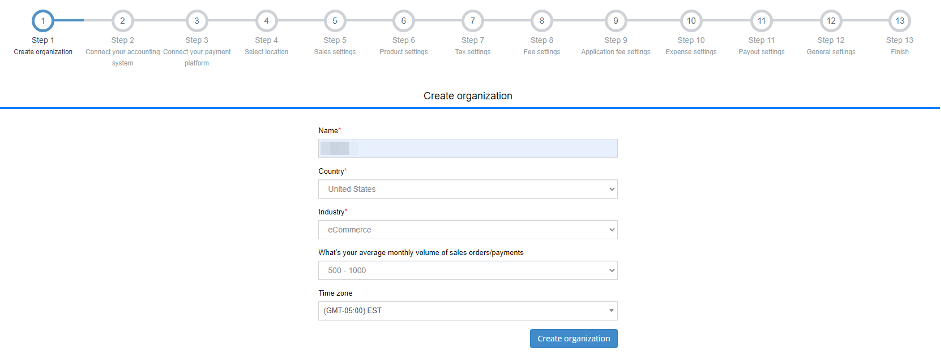Click the 'Fee settings' step label
This screenshot has width=941, height=360.
pyautogui.click(x=542, y=52)
